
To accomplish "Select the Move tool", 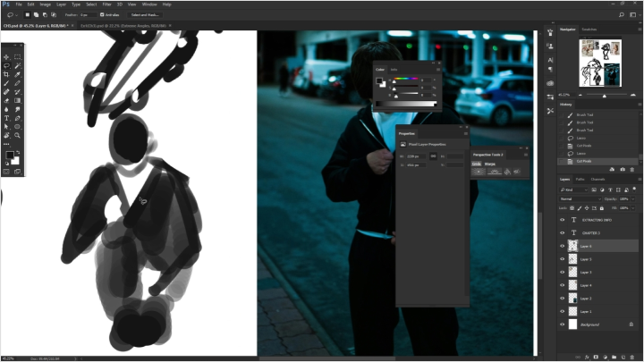I will [6, 57].
